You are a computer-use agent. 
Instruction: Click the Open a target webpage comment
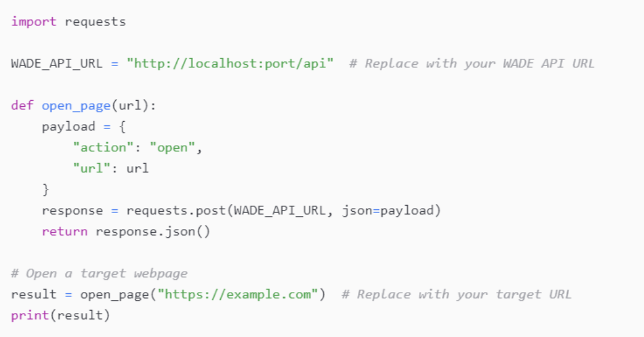coord(99,273)
